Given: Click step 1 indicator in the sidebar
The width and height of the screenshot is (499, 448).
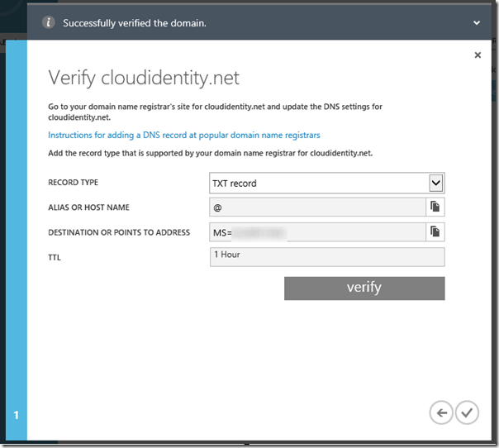Looking at the screenshot, I should [x=17, y=415].
